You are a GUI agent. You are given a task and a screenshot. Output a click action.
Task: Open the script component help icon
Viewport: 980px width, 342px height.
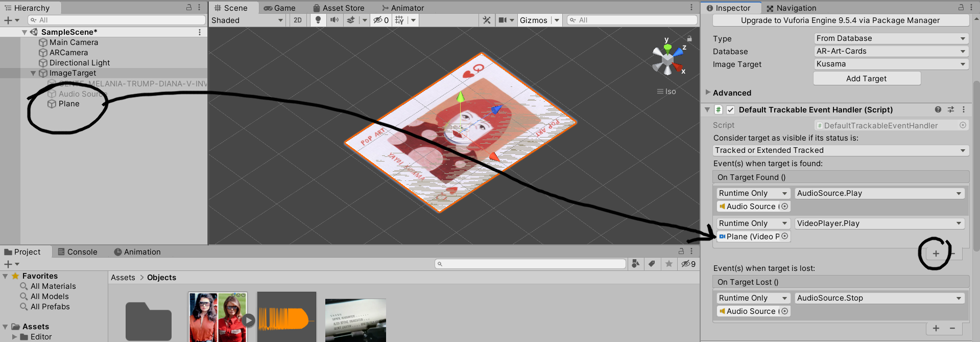click(938, 109)
